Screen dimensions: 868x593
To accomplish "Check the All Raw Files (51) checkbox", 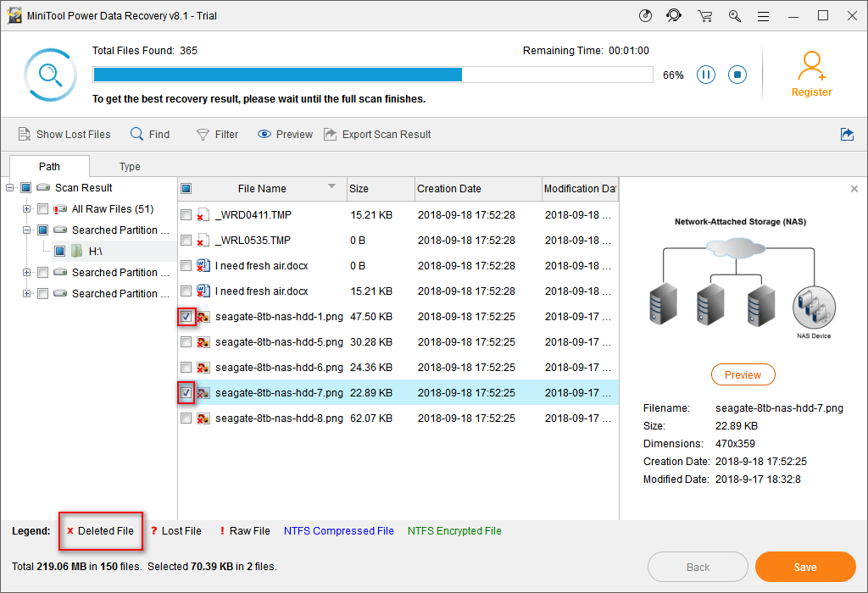I will 42,209.
